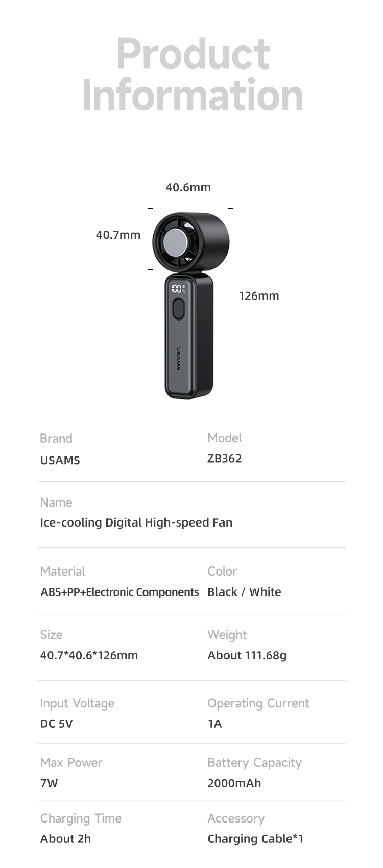Click the power button on the fan handle
Viewport: 383px width, 868px height.
pos(178,309)
